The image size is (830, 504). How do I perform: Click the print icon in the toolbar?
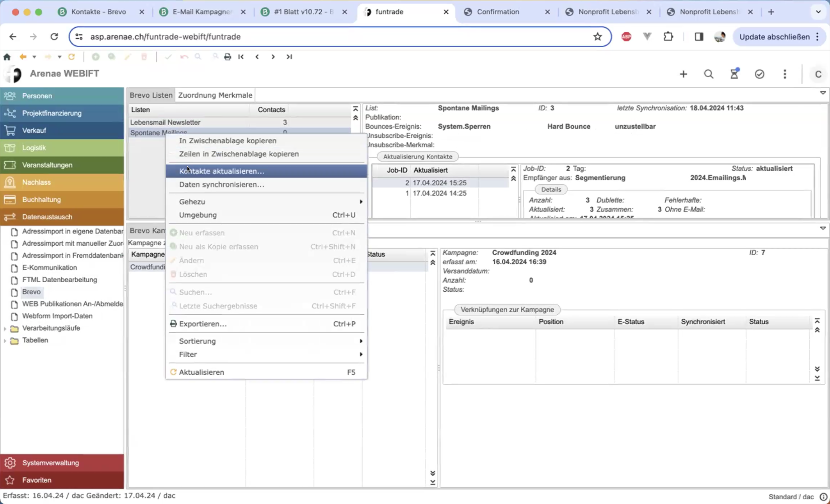pyautogui.click(x=228, y=57)
